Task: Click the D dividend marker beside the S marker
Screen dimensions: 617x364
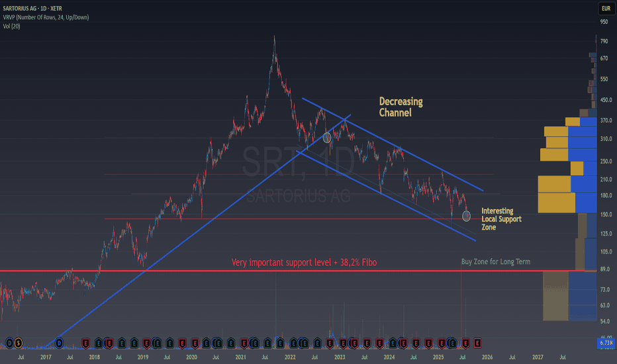Action: [9, 343]
